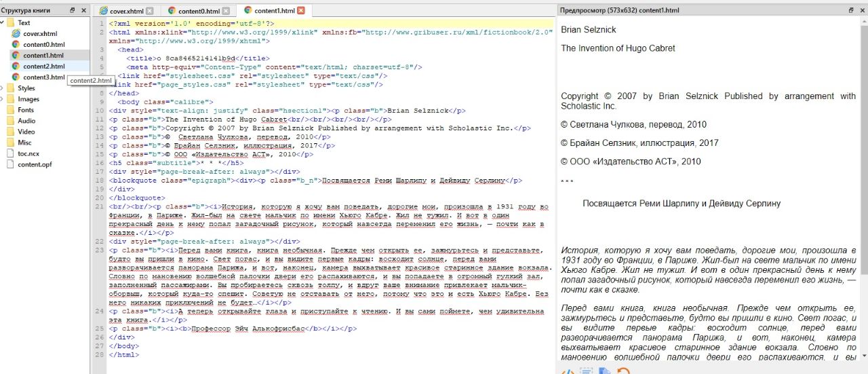The image size is (868, 374).
Task: Click "© ООО «Издательство АСТ», 2010" in preview
Action: click(x=631, y=162)
